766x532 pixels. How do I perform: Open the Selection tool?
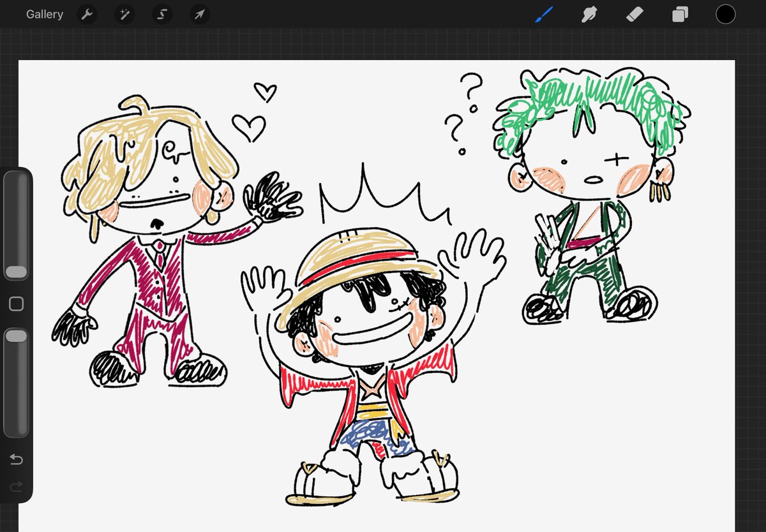(162, 14)
